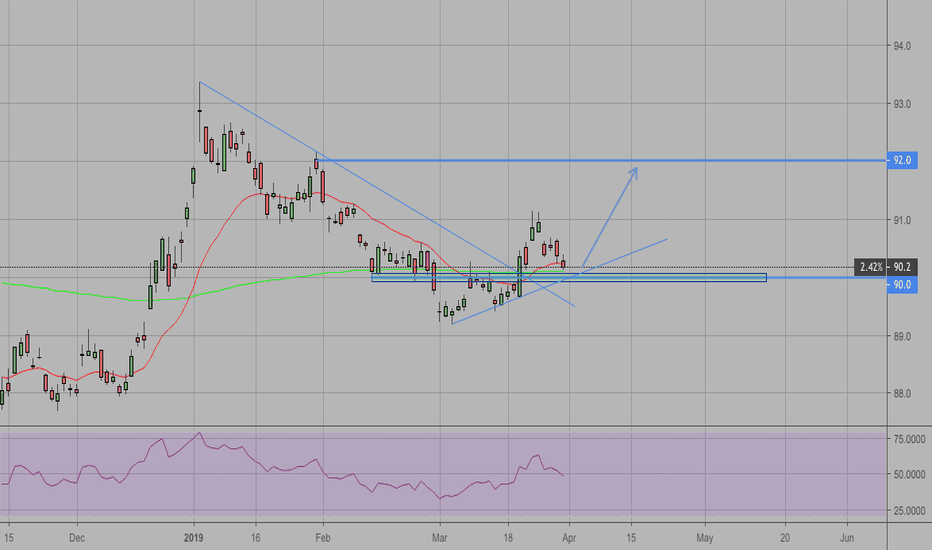The width and height of the screenshot is (932, 550).
Task: Click the RSI 25.0000 scale label
Action: click(x=909, y=511)
